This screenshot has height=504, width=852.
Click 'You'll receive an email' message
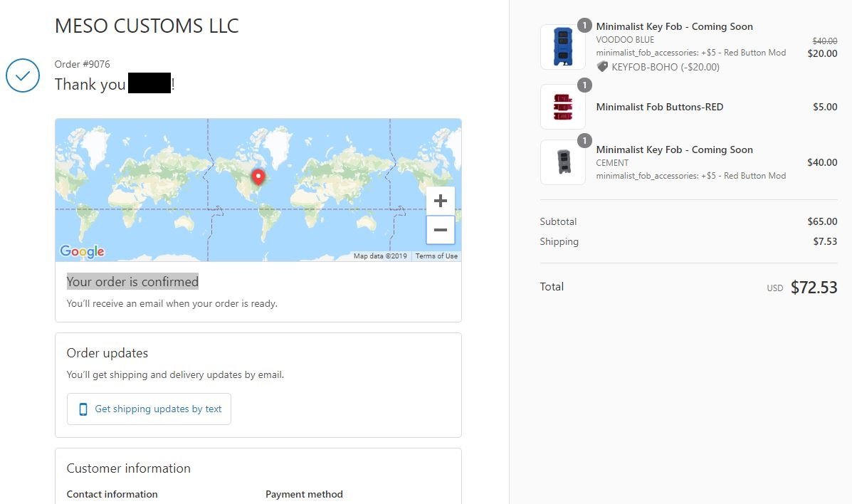pos(172,303)
